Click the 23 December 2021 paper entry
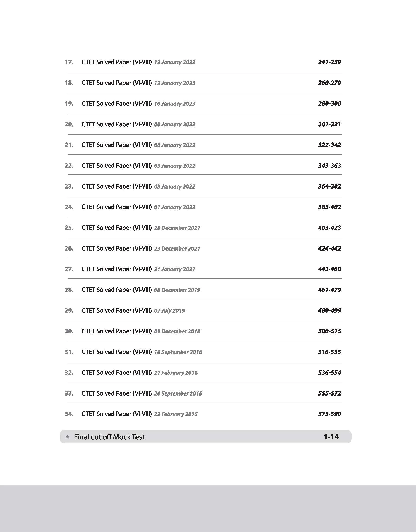This screenshot has height=532, width=416. (141, 249)
